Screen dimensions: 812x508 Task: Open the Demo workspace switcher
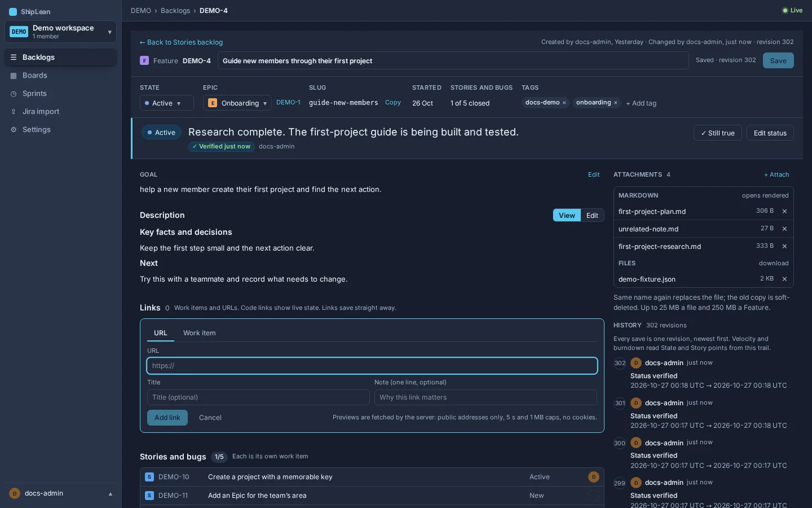tap(60, 32)
